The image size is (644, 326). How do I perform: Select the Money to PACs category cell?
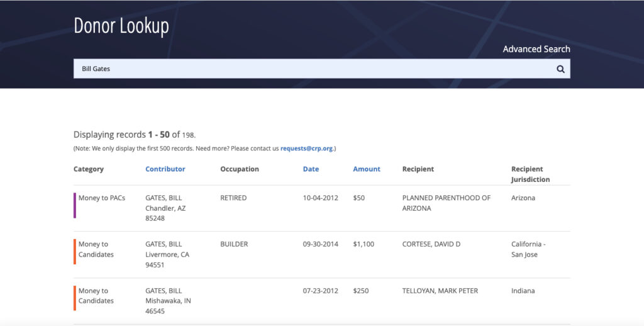tap(102, 198)
